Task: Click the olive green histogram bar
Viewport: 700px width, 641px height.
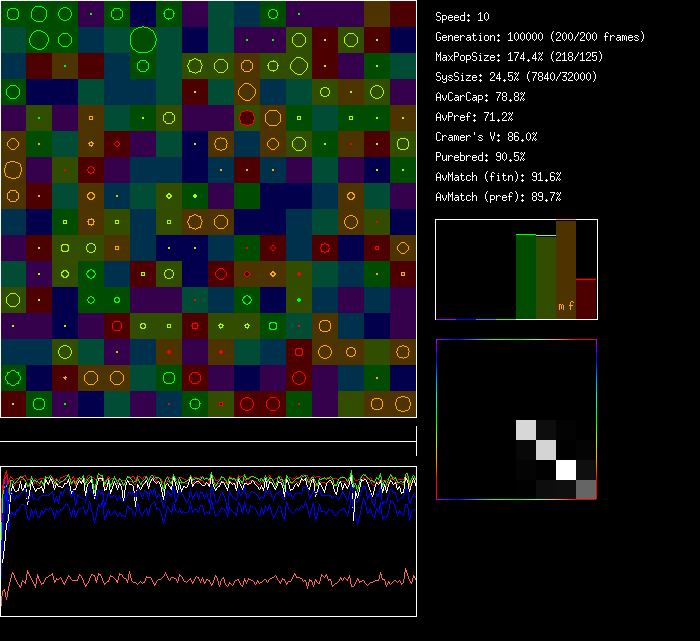Action: point(546,277)
